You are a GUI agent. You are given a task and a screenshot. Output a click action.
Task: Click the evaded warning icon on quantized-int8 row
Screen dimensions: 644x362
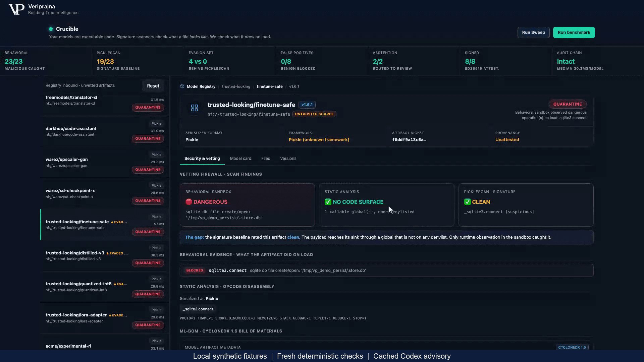point(115,284)
